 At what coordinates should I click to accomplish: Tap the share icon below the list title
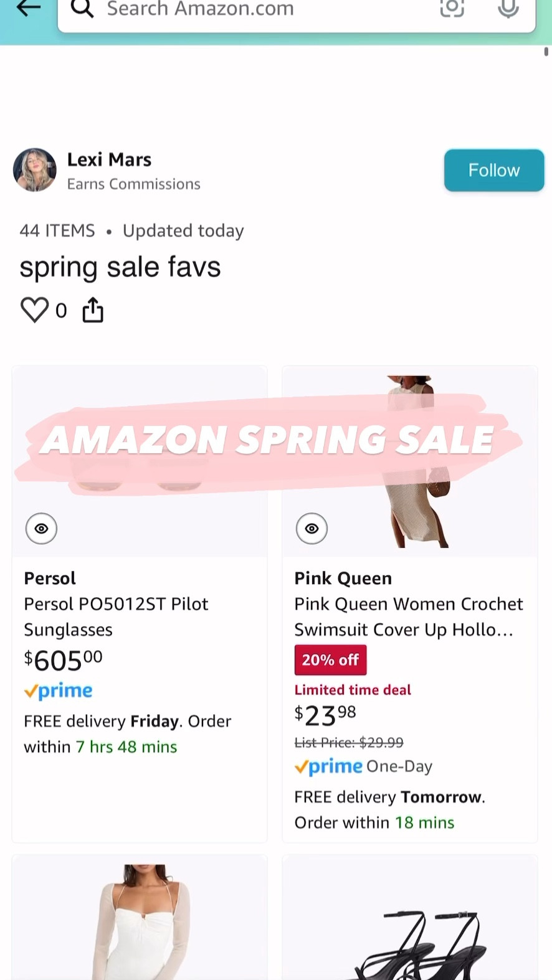[x=93, y=309]
